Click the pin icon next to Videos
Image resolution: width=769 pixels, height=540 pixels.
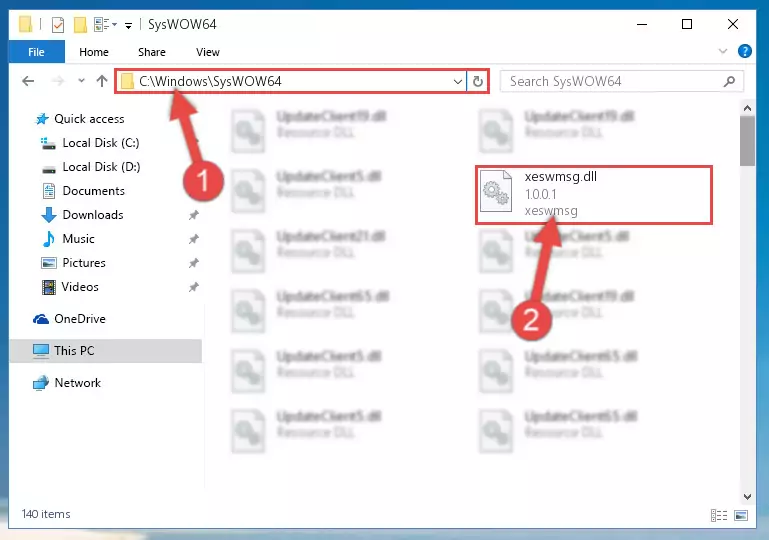coord(194,287)
